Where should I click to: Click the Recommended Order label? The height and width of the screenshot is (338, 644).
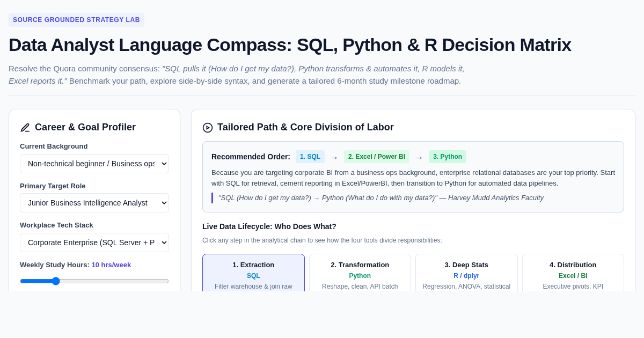[x=251, y=157]
